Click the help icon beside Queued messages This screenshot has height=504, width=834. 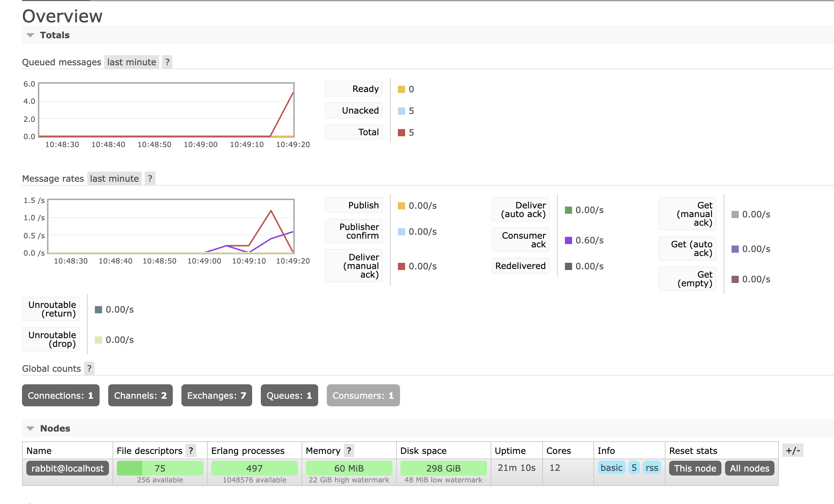167,62
